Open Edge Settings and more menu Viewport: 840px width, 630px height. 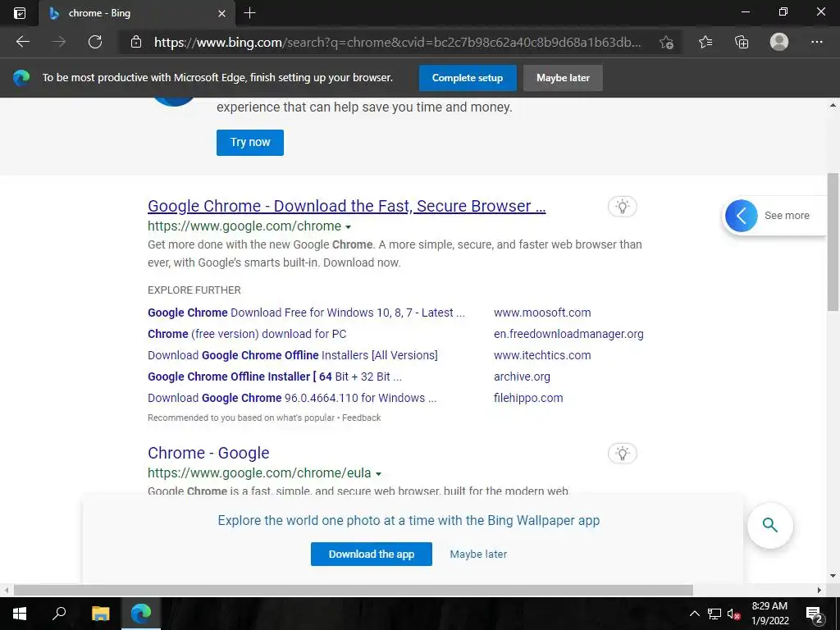816,42
